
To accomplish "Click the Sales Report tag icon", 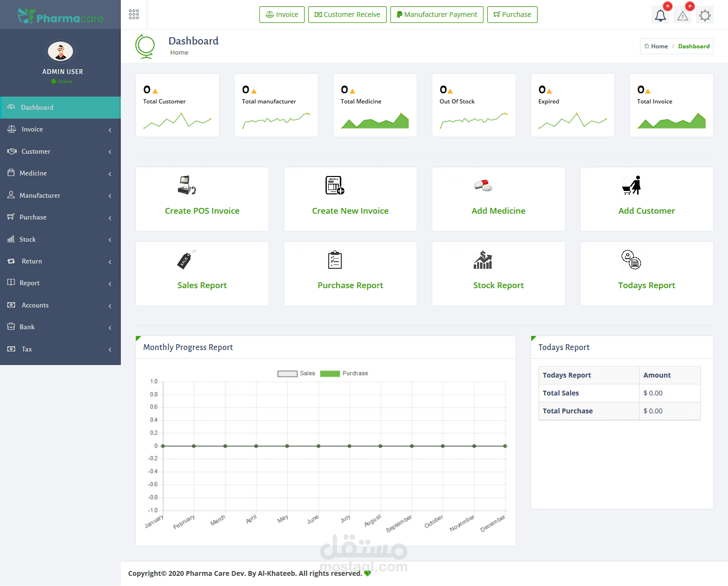I will click(x=187, y=260).
